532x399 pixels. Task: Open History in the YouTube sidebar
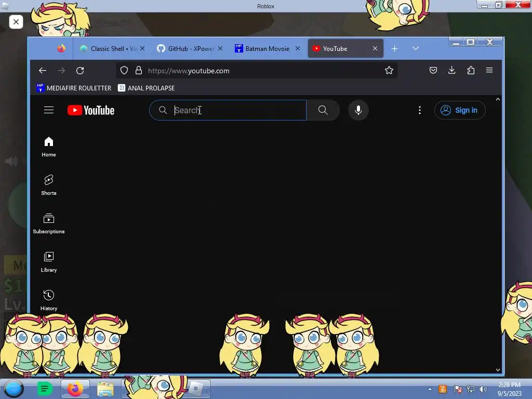(49, 300)
